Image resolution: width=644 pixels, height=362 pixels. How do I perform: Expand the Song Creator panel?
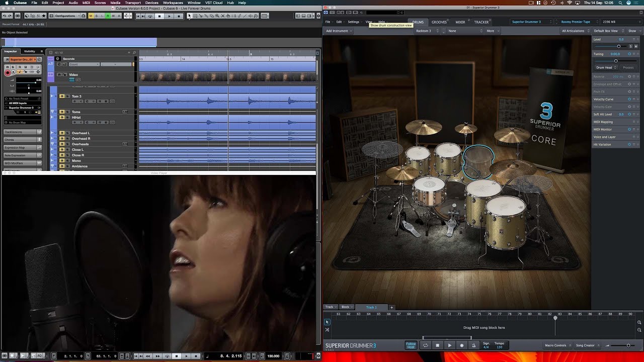(x=588, y=345)
